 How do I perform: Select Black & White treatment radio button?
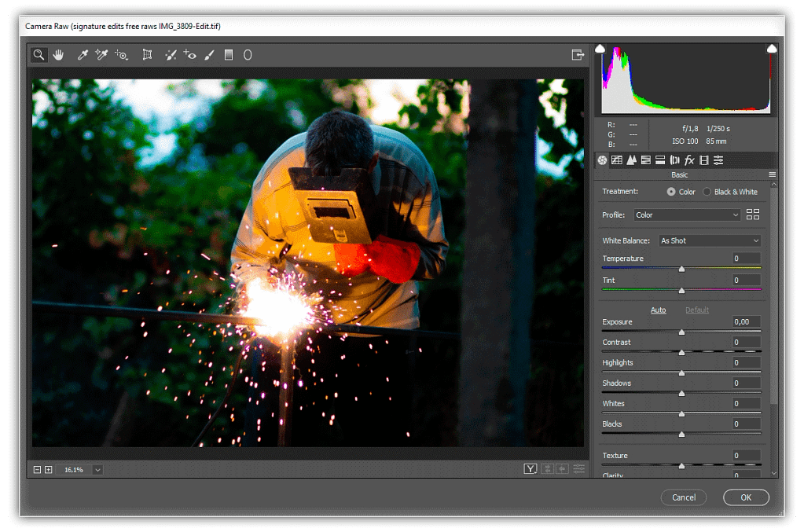(707, 192)
